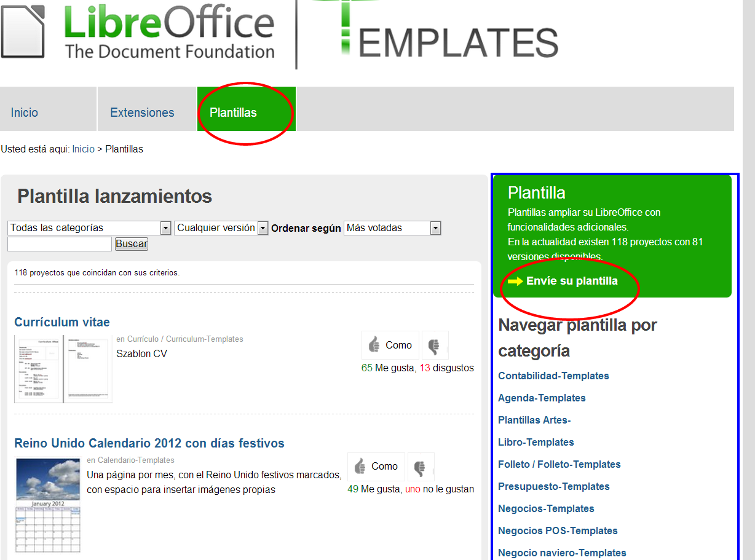The width and height of the screenshot is (755, 560).
Task: Open Negocio naviero-Templates category
Action: click(562, 553)
